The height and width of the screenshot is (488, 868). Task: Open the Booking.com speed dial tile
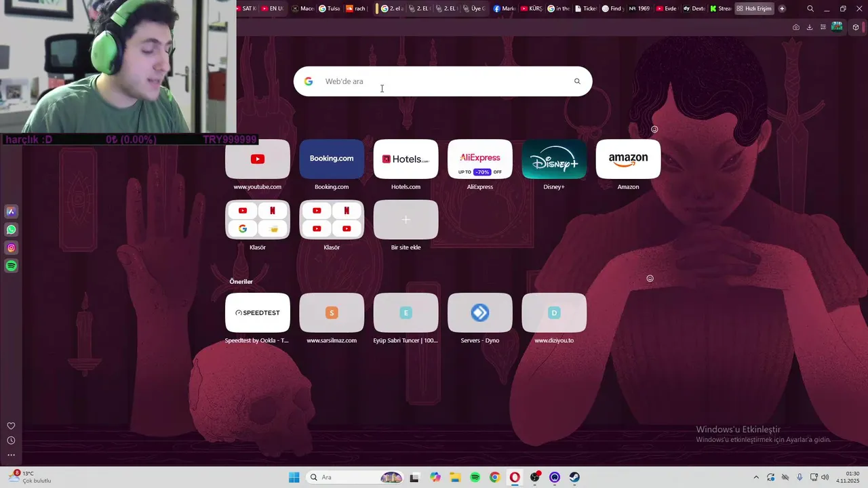pyautogui.click(x=332, y=159)
